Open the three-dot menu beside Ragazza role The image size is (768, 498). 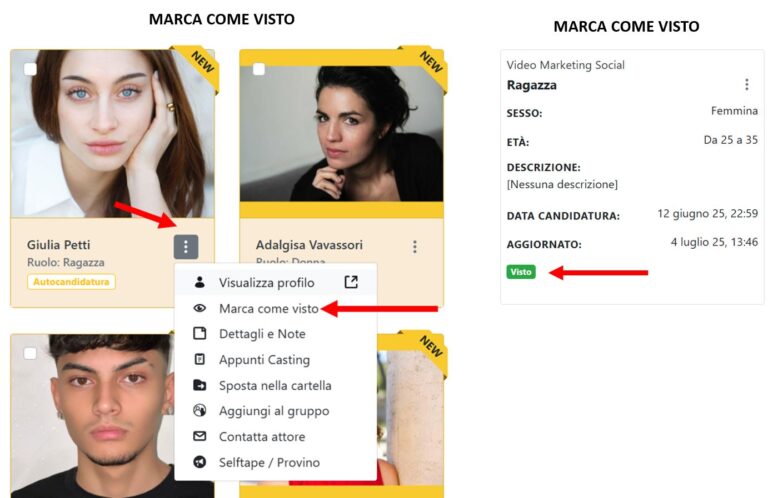click(x=746, y=85)
